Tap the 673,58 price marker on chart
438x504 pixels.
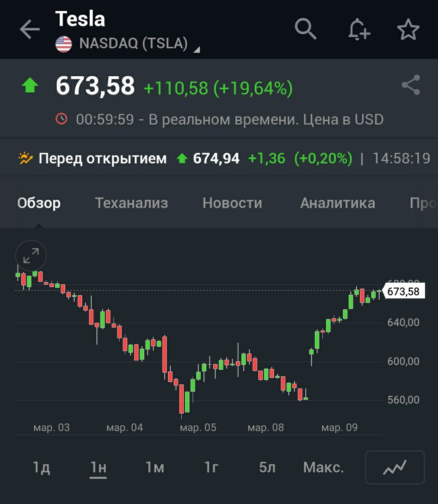click(x=404, y=291)
